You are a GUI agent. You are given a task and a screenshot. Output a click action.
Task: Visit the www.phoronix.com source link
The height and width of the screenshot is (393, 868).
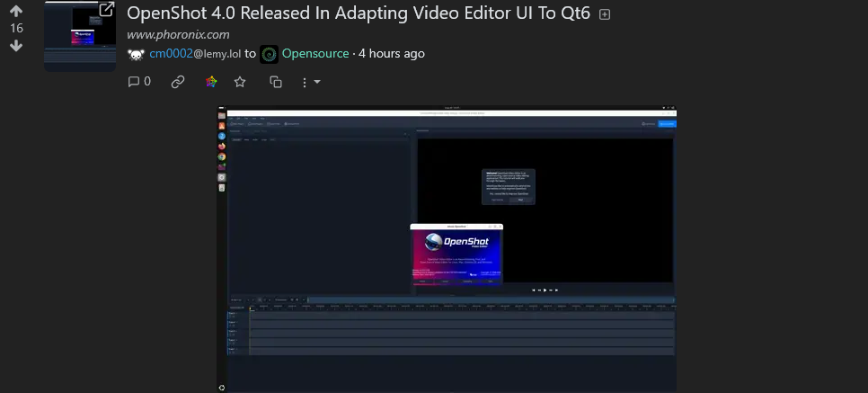(x=178, y=34)
